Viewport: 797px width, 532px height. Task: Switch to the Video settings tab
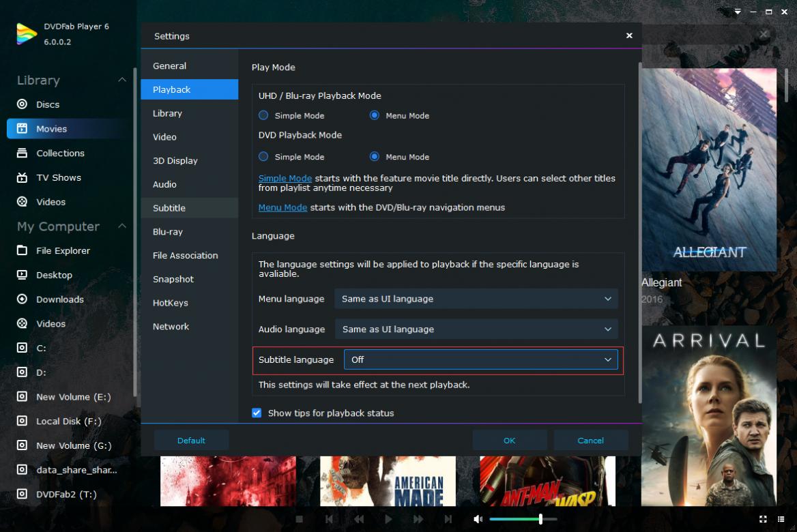click(190, 136)
